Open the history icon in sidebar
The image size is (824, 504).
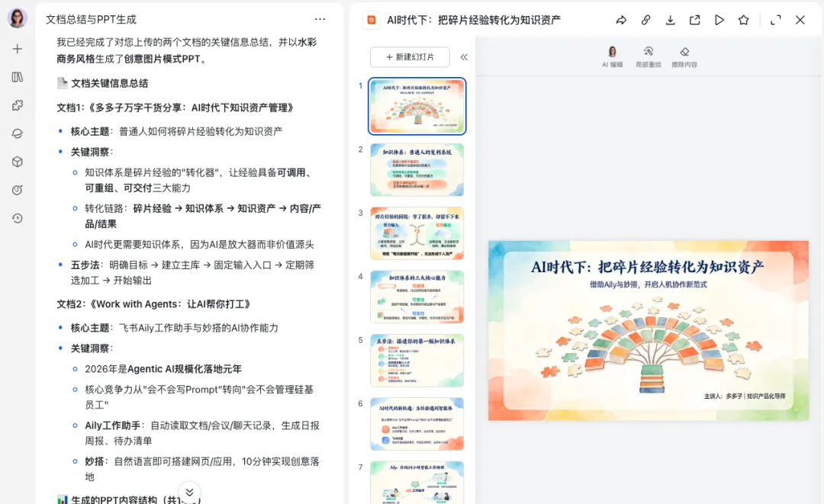pos(18,218)
